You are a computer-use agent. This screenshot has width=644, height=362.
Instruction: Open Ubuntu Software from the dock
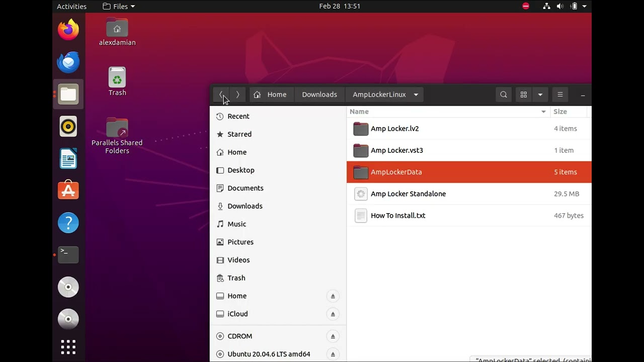tap(68, 191)
